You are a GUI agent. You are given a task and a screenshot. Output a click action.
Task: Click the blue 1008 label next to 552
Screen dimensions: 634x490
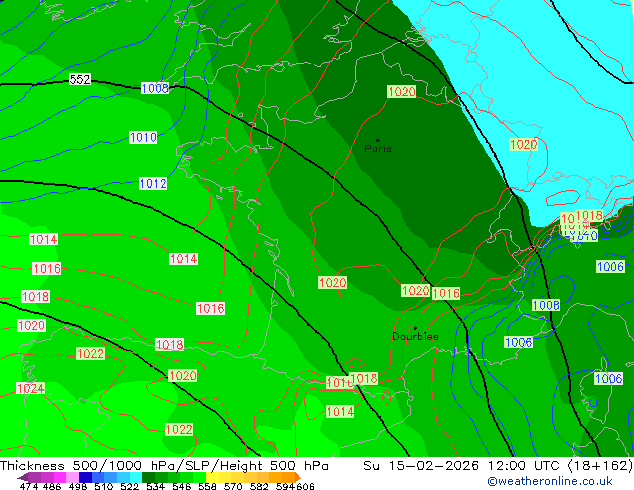[x=155, y=88]
